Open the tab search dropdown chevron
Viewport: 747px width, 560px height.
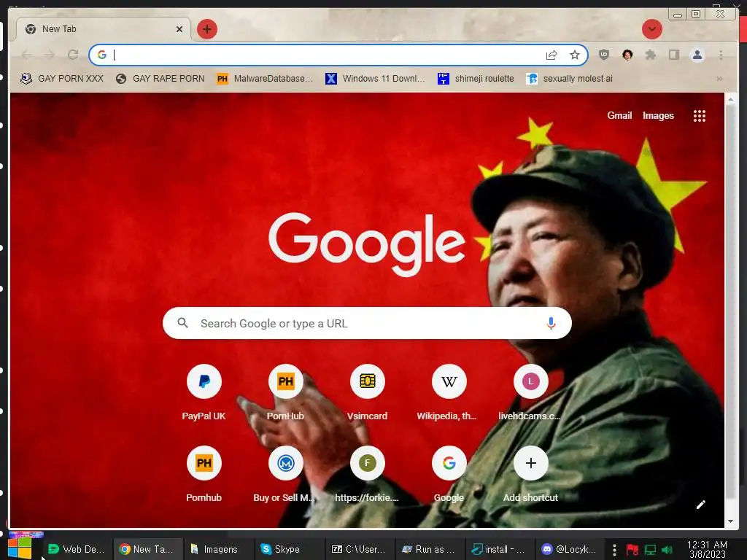coord(651,29)
